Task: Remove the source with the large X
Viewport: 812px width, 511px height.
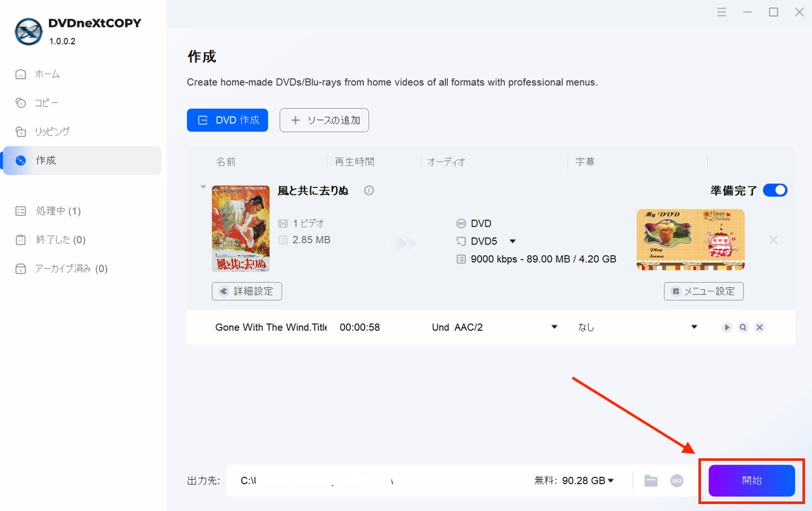Action: [x=773, y=240]
